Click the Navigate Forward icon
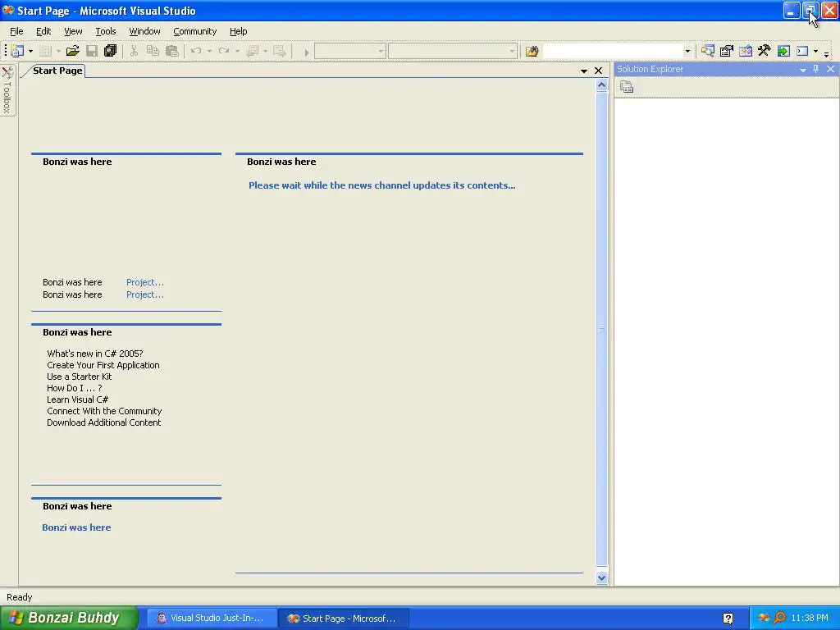 279,51
